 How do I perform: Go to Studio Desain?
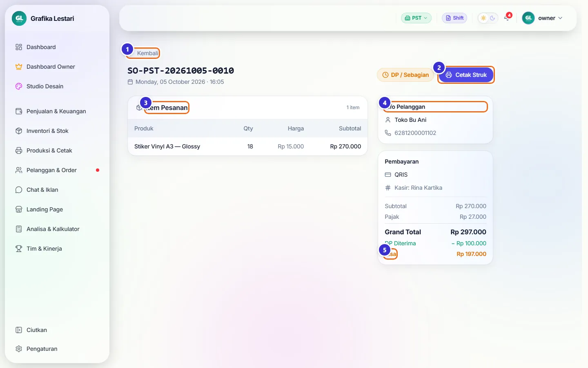coord(57,86)
